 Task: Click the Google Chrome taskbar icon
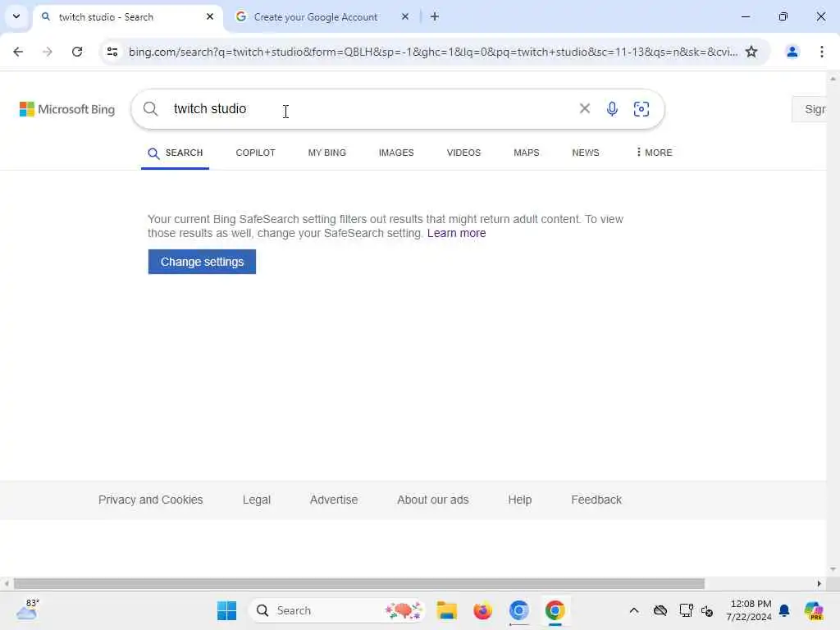click(555, 610)
